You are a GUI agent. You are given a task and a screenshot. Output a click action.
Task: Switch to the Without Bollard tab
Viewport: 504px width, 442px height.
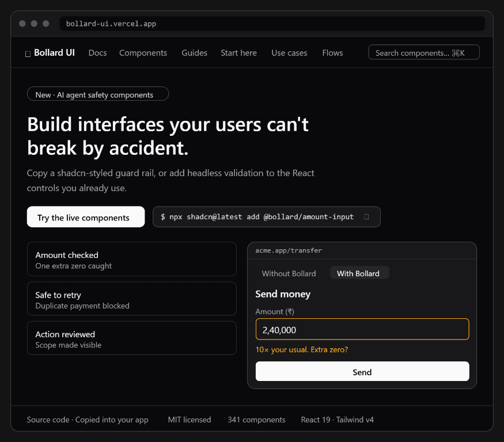289,273
